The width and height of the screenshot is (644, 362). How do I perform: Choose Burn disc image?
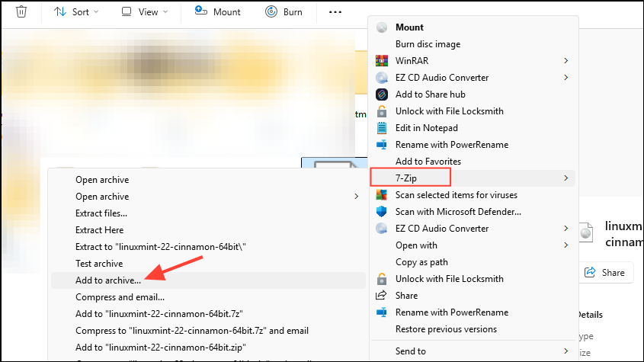428,44
